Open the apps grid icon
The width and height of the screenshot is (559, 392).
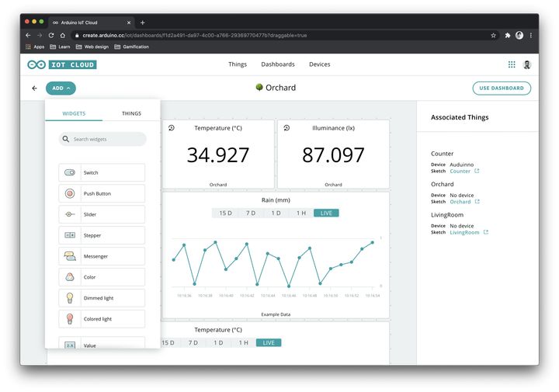512,64
